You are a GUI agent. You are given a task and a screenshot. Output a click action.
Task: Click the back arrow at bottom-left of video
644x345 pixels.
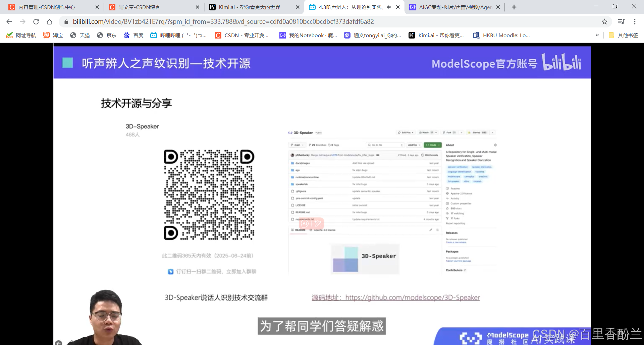pyautogui.click(x=58, y=343)
